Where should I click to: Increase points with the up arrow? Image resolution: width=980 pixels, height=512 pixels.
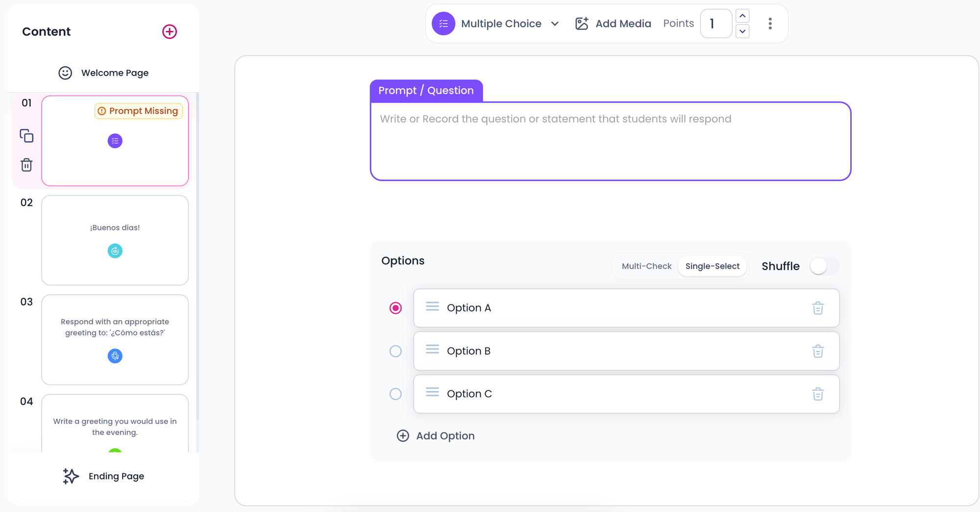742,16
